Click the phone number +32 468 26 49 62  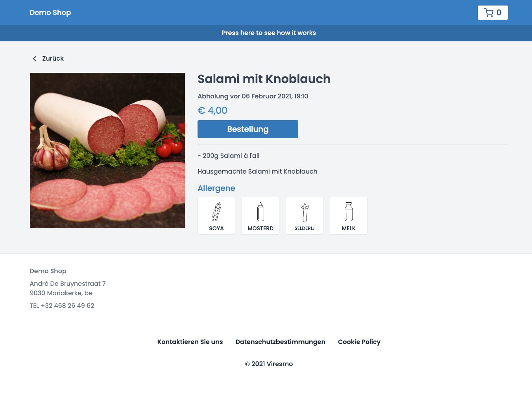[x=67, y=305]
